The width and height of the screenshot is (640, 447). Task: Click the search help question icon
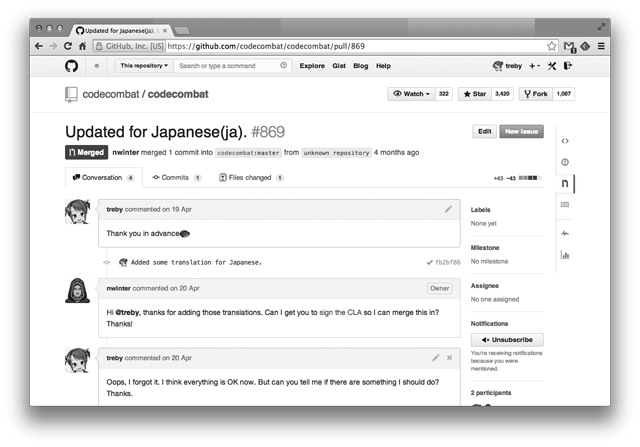(x=283, y=65)
